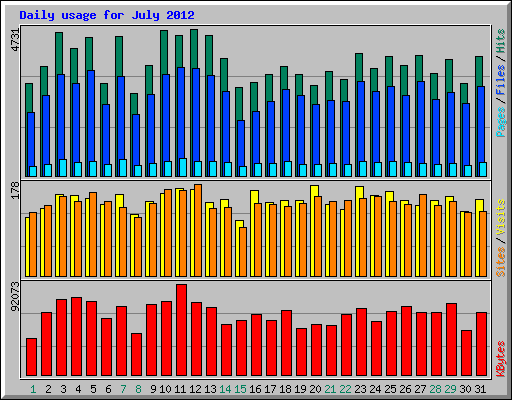Click day label 30 on the x-axis
Viewport: 512px width, 400px height.
[465, 389]
